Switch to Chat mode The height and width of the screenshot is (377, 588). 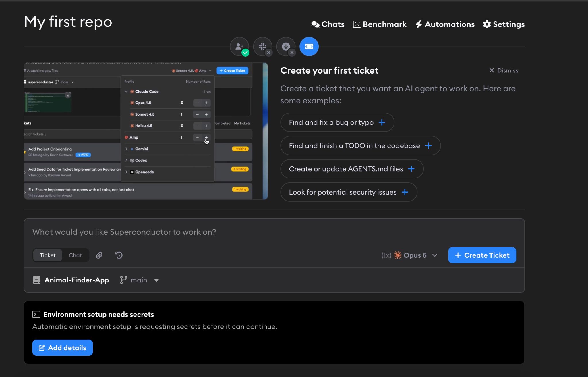75,255
